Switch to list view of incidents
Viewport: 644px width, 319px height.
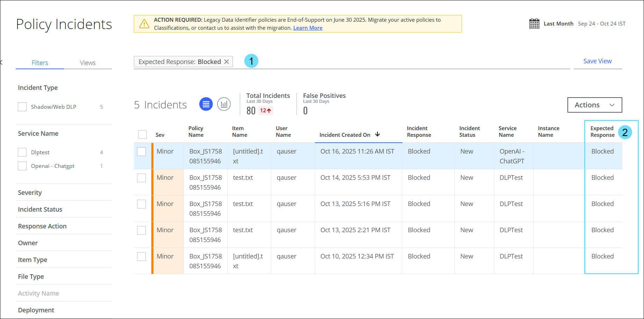(x=206, y=104)
